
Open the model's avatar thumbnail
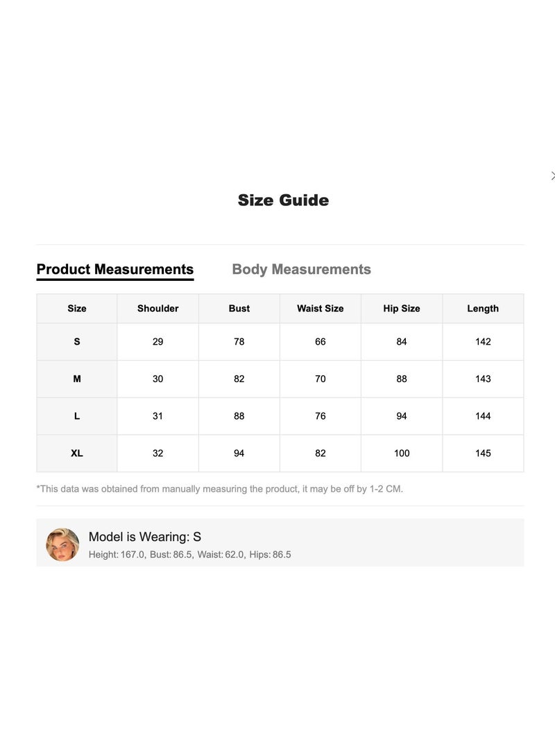(x=62, y=544)
